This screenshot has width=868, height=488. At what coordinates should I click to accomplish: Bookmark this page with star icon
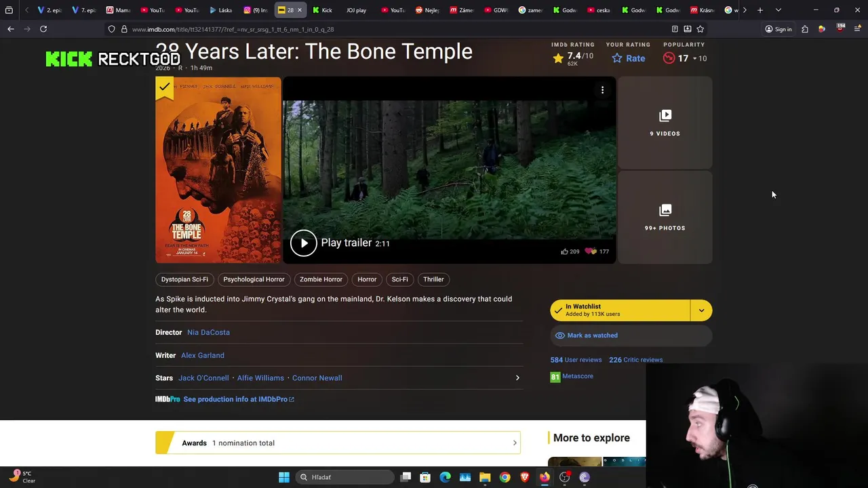[700, 29]
